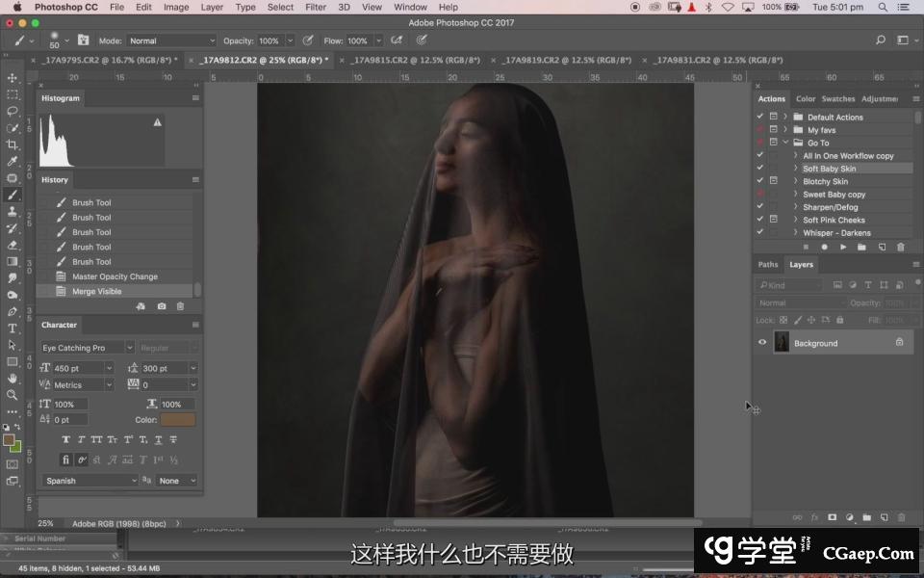
Task: Open the Filter menu
Action: pos(316,7)
